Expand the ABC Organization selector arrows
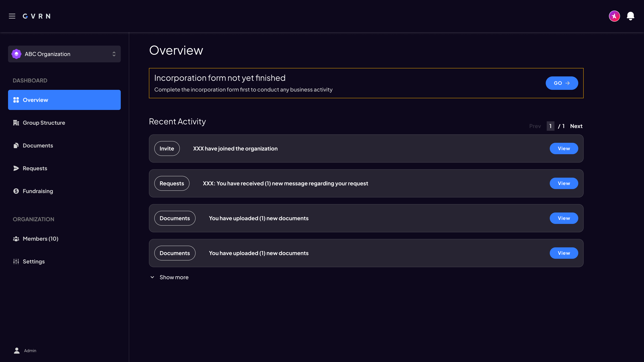Image resolution: width=644 pixels, height=362 pixels. [114, 54]
